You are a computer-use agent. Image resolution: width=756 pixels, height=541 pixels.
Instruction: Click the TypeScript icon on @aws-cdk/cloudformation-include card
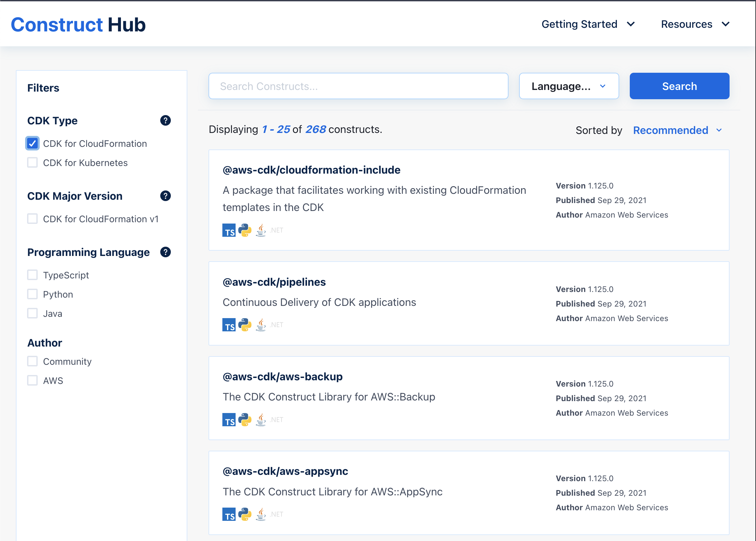(229, 230)
